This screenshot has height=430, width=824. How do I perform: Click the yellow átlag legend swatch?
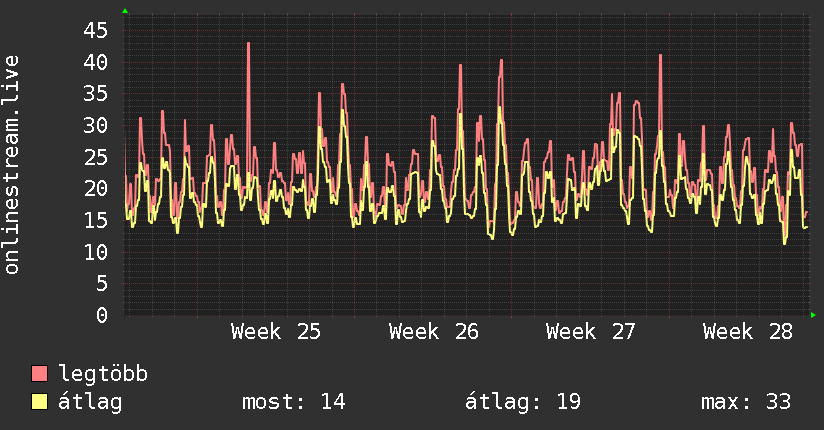(x=39, y=401)
